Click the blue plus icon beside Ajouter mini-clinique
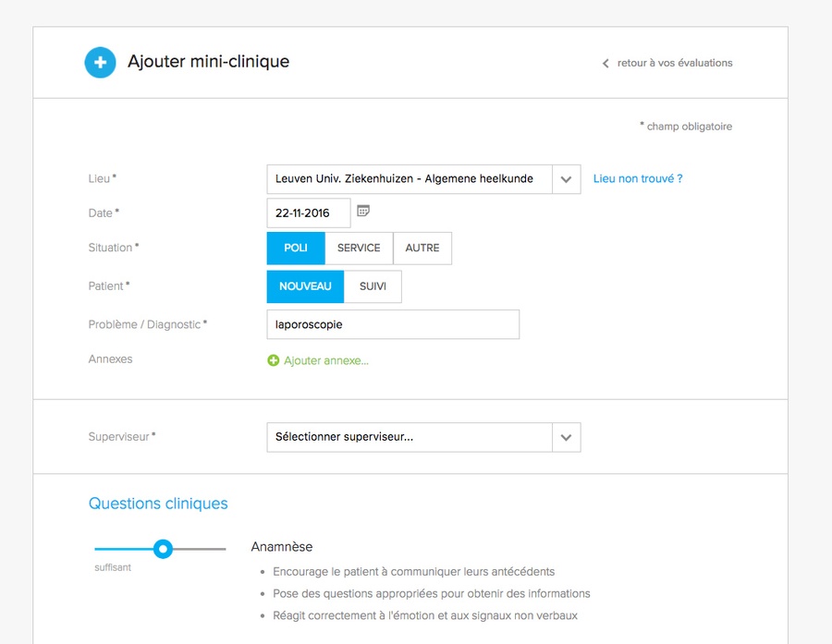This screenshot has width=832, height=644. tap(100, 63)
